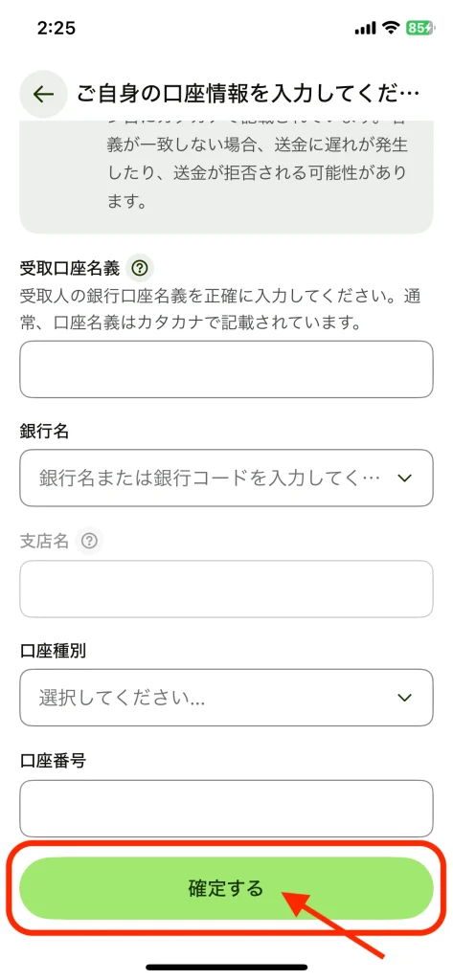Tap the 受取口座名義 field label
Screen dimensions: 453x980
click(70, 269)
